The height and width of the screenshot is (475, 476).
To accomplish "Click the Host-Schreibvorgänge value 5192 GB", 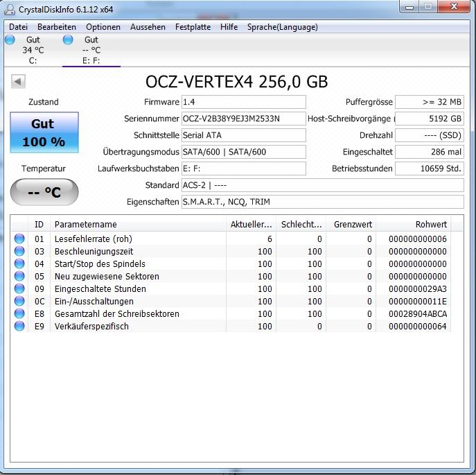I will tap(430, 119).
